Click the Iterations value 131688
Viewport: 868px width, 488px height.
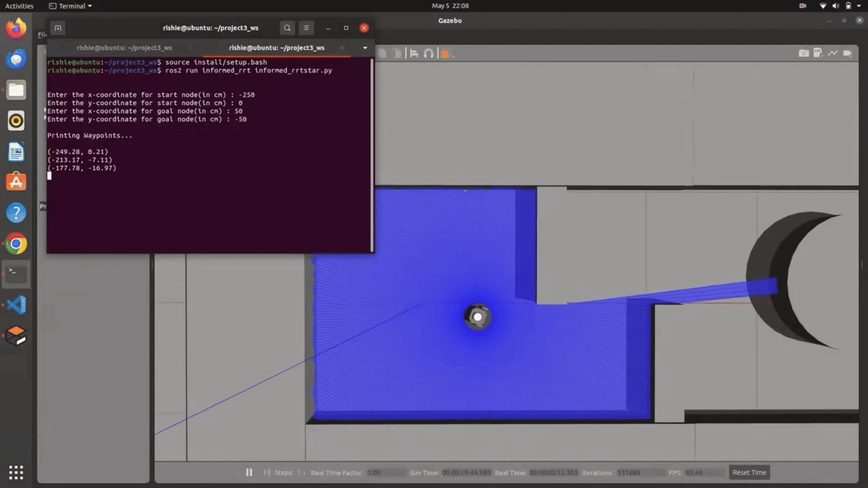pos(642,472)
